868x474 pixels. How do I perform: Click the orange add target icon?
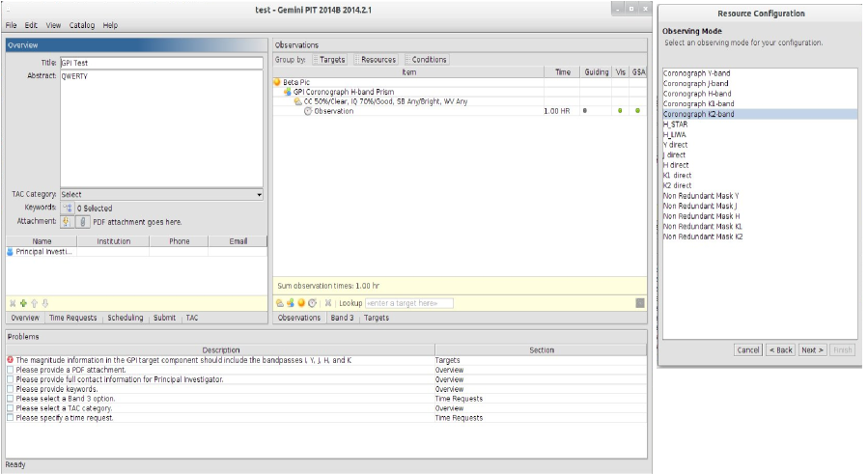(300, 303)
